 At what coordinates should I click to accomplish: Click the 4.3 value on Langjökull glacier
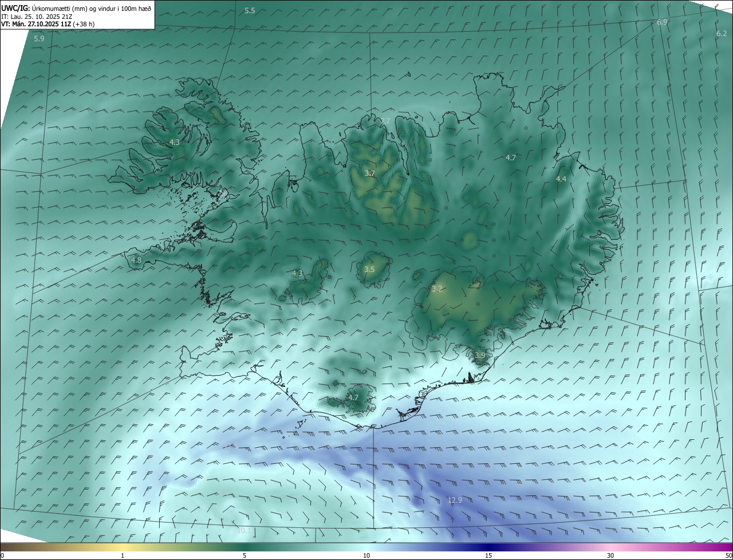[x=297, y=274]
